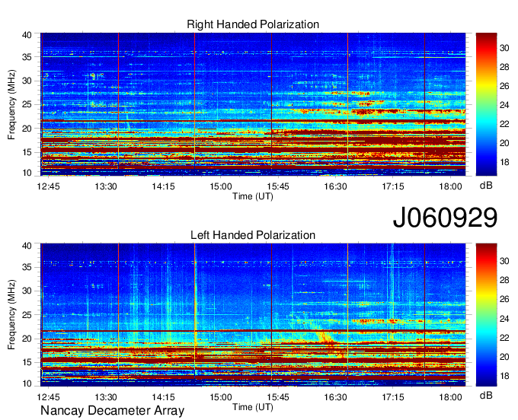Click the dB unit under bottom colorbar

click(486, 396)
